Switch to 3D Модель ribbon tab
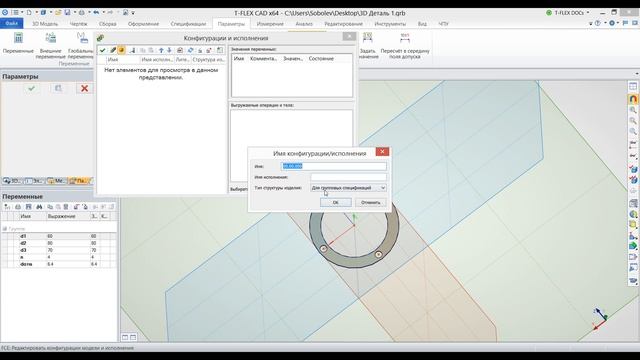640x360 pixels. [45, 24]
